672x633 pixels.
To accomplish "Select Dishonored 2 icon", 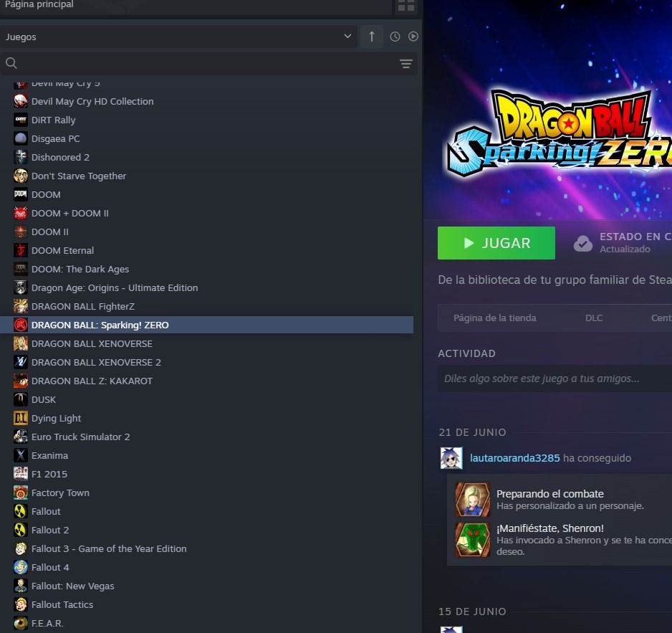I will coord(21,158).
